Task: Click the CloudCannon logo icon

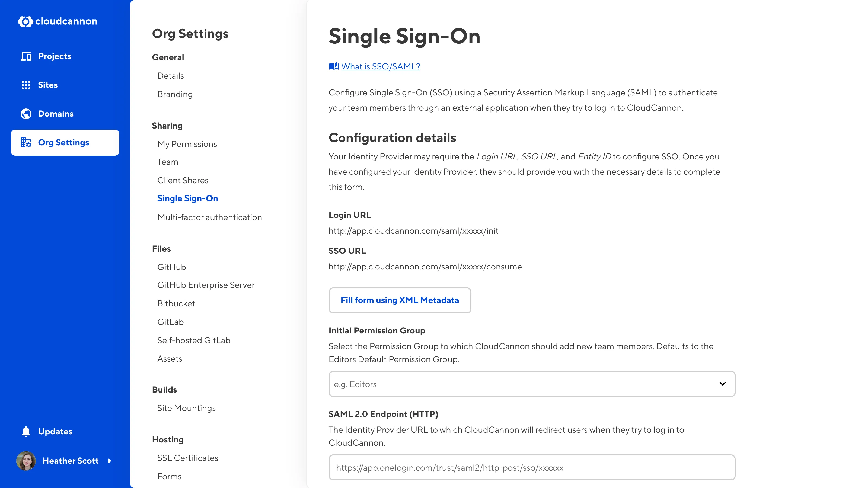Action: click(x=25, y=21)
